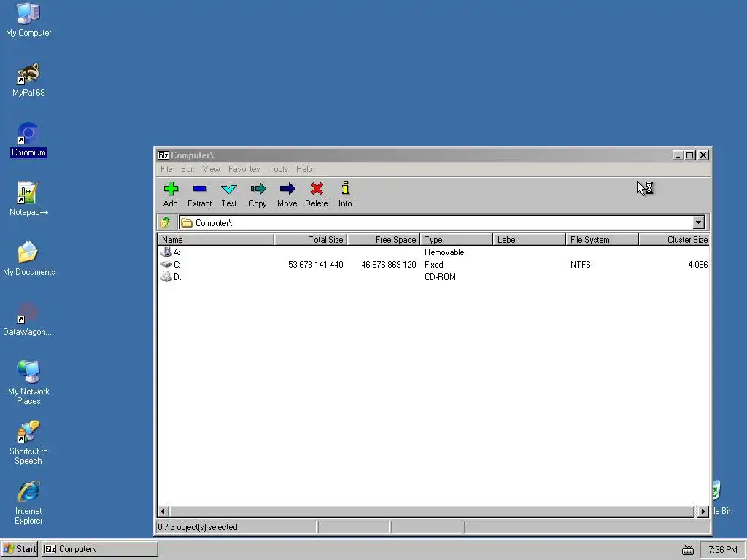The image size is (747, 560).
Task: Click the Move toolbar icon
Action: (287, 189)
